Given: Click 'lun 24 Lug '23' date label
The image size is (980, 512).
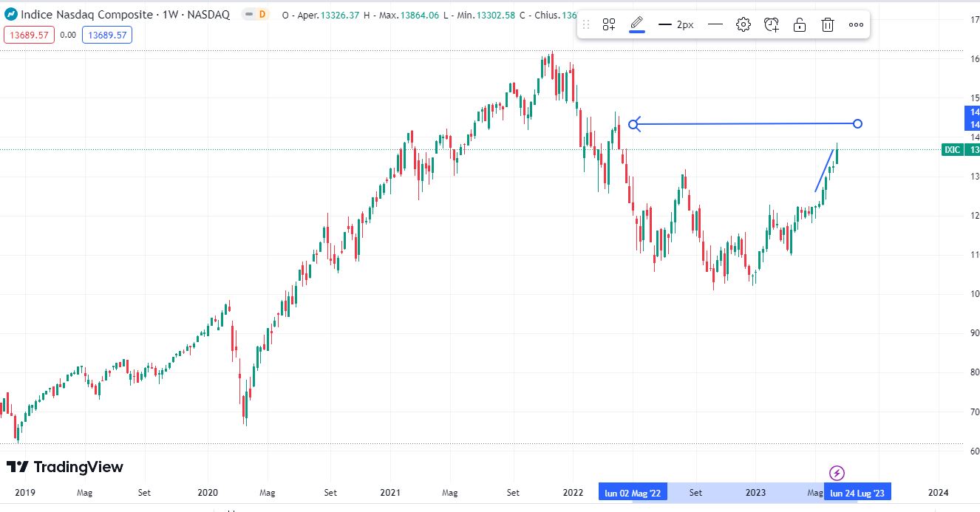Looking at the screenshot, I should pyautogui.click(x=858, y=492).
